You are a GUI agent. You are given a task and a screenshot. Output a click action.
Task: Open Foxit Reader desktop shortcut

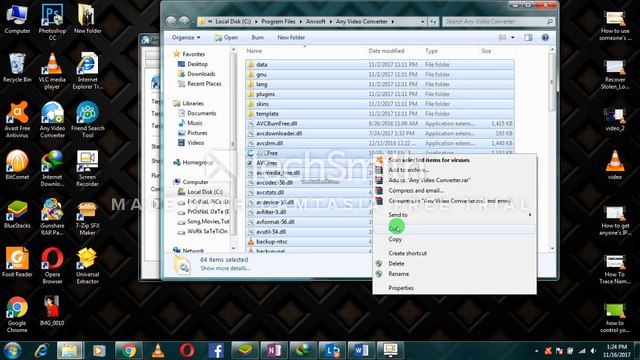(x=17, y=262)
